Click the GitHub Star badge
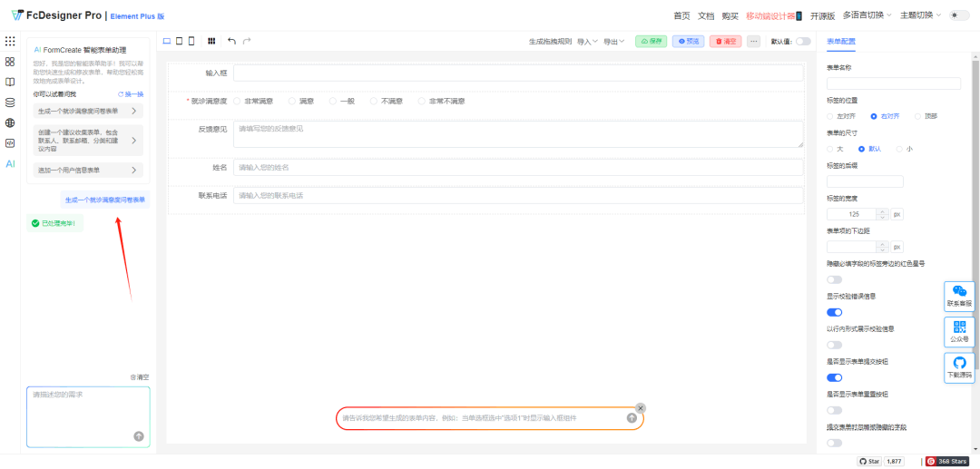The image size is (980, 469). [x=869, y=461]
